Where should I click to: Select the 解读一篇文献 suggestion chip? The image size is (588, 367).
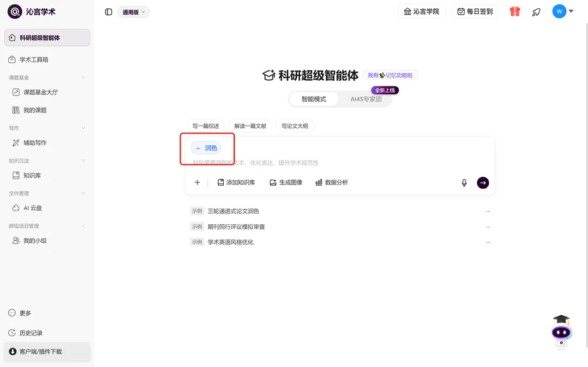(x=250, y=126)
